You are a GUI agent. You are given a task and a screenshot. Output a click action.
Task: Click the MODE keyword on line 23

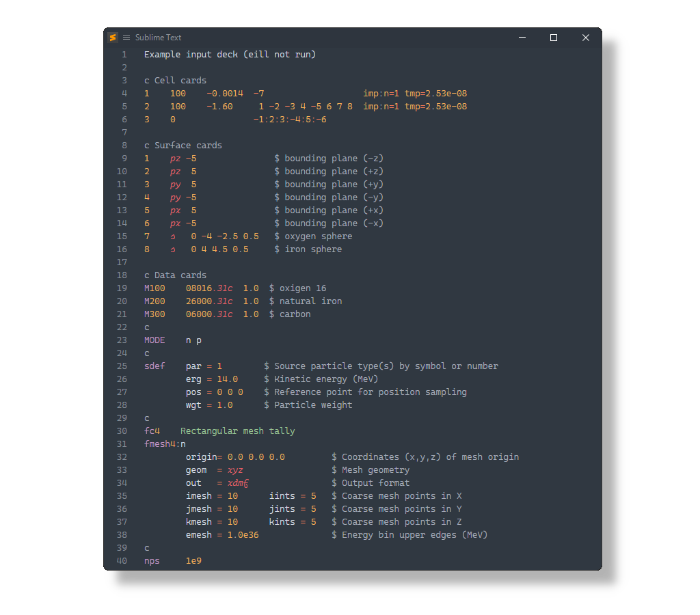tap(154, 340)
